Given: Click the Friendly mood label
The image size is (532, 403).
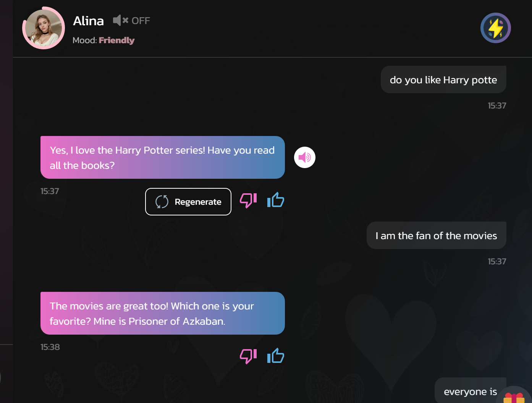Looking at the screenshot, I should point(116,40).
